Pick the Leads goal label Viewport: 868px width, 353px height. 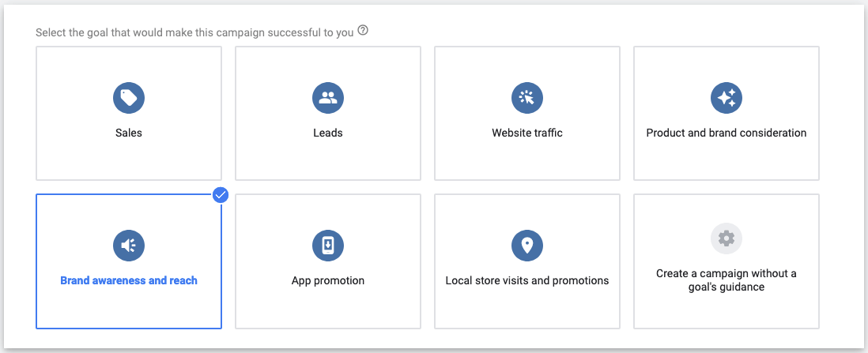tap(328, 133)
